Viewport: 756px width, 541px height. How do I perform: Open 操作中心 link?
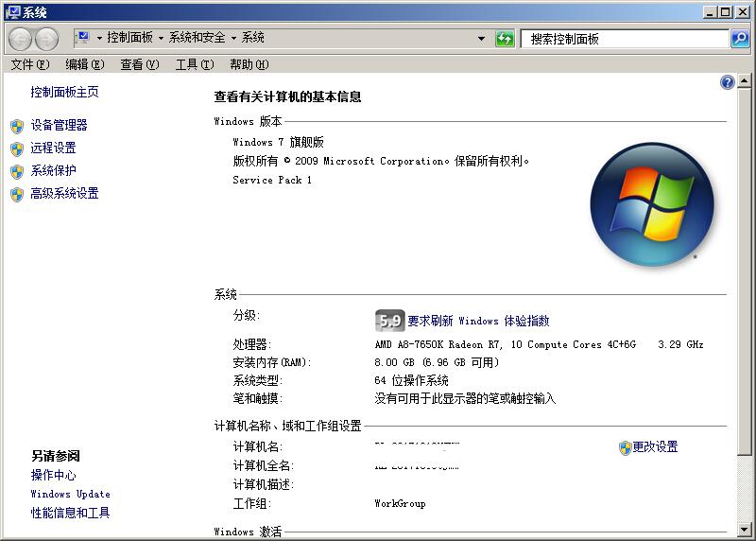tap(53, 475)
